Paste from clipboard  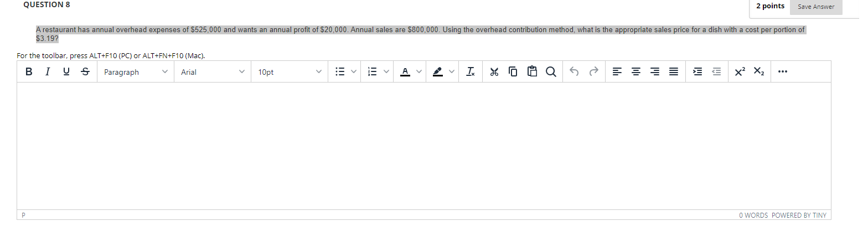(532, 72)
